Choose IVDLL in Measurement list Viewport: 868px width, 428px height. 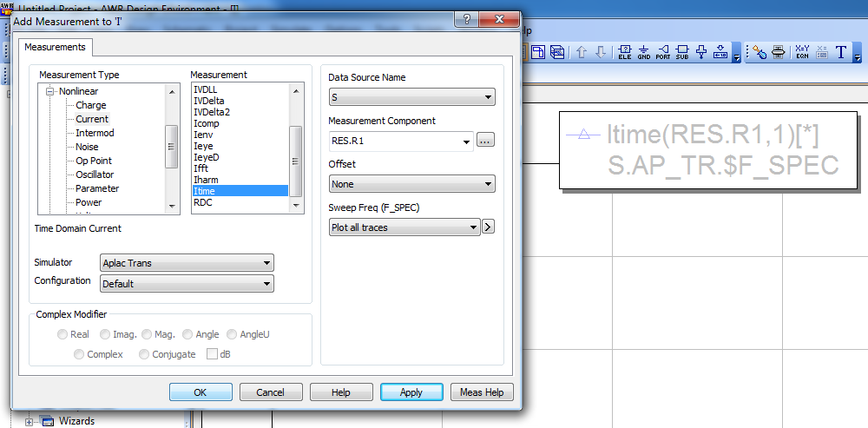click(x=240, y=89)
